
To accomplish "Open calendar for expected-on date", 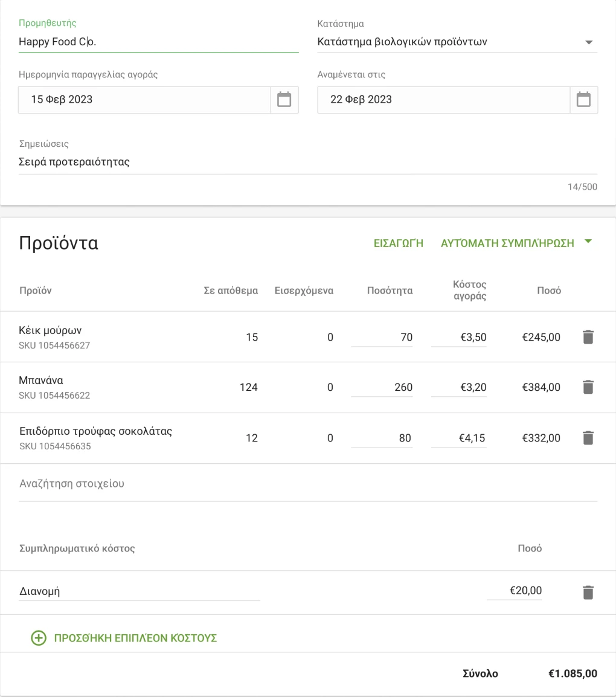I will click(x=583, y=100).
